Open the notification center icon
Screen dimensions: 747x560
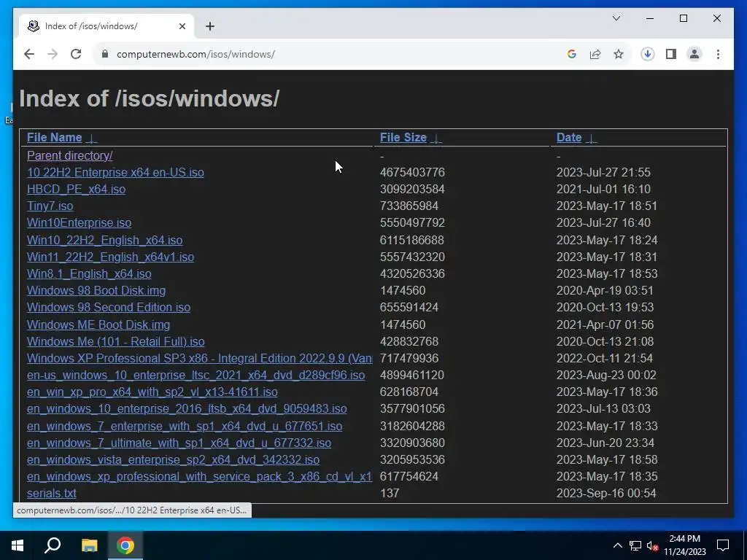(x=723, y=545)
